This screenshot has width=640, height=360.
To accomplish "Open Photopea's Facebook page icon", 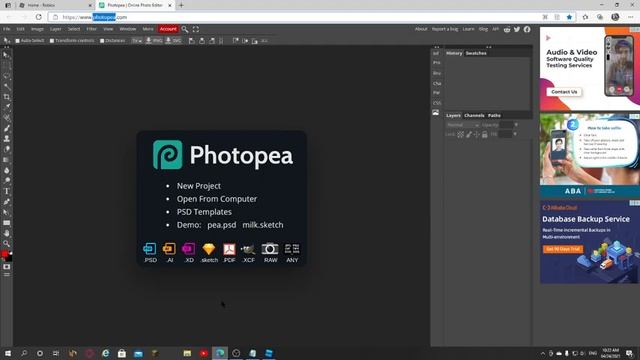I will coord(527,29).
